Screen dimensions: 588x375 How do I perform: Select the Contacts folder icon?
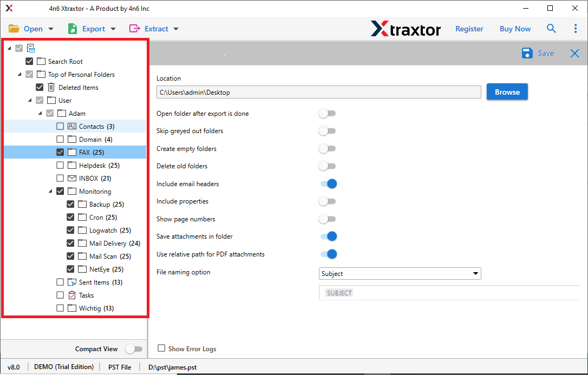pos(72,126)
